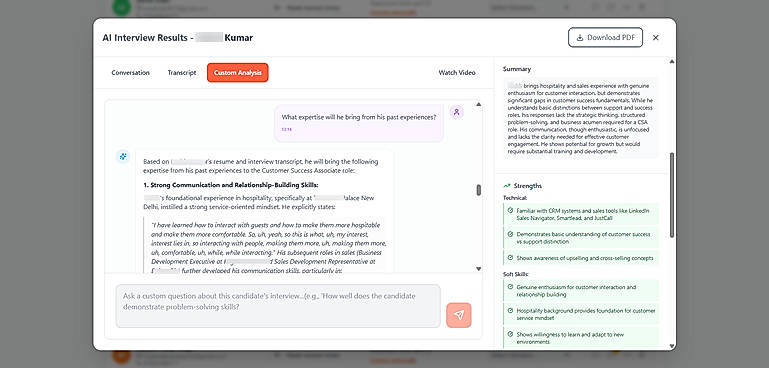Click check icon beside 'Hospitality background provides foundation'

511,311
